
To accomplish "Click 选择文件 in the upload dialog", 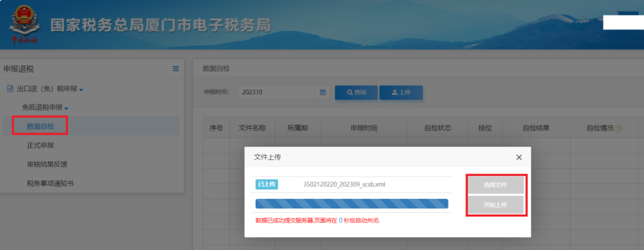I will pos(496,185).
